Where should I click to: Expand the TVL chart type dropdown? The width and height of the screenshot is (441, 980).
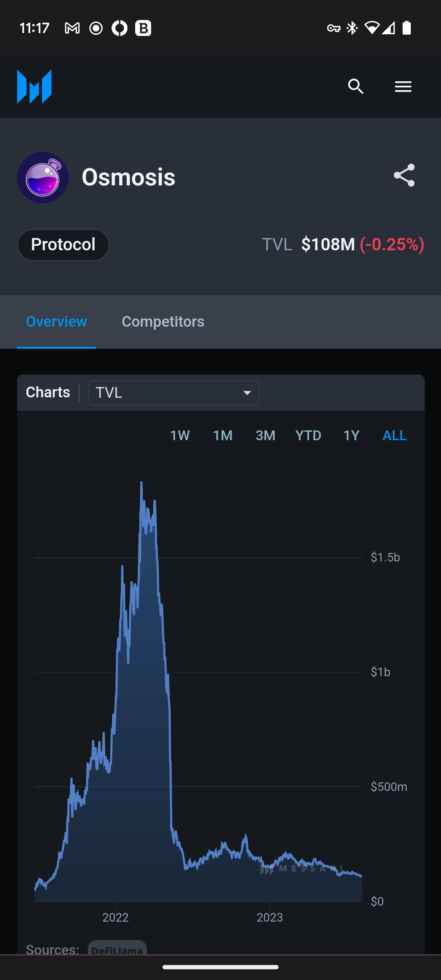point(174,393)
